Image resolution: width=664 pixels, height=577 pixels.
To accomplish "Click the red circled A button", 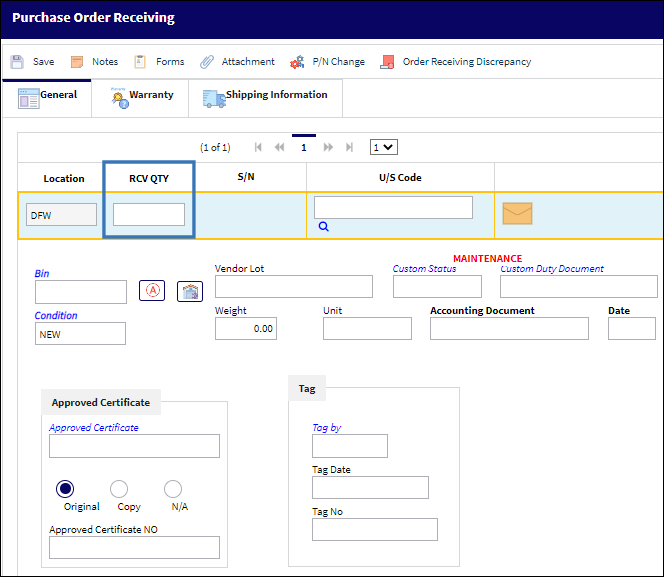I will coord(152,291).
